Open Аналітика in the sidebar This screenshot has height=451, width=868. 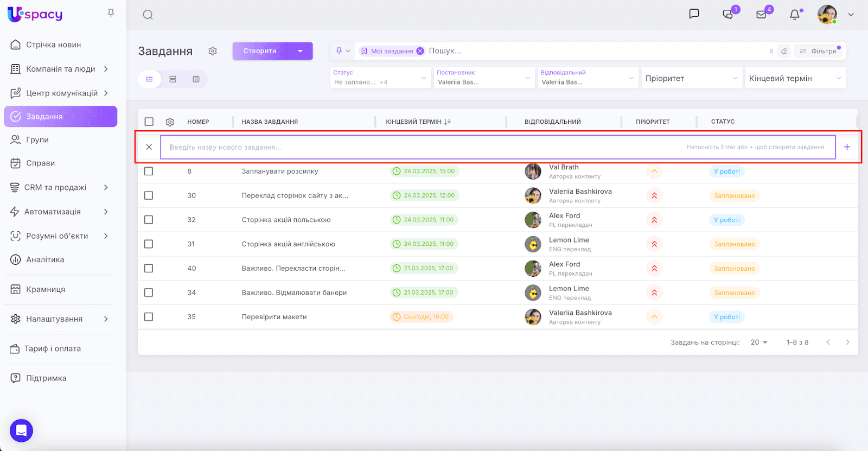[x=45, y=259]
